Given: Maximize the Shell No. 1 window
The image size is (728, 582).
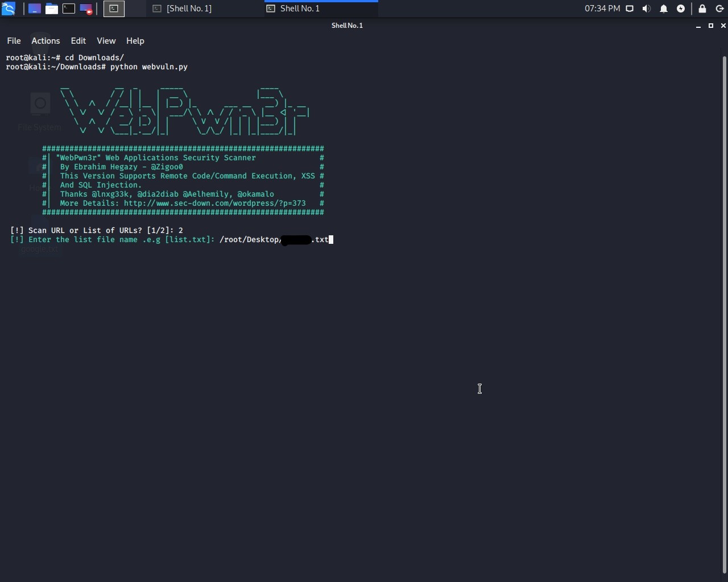Looking at the screenshot, I should coord(711,26).
